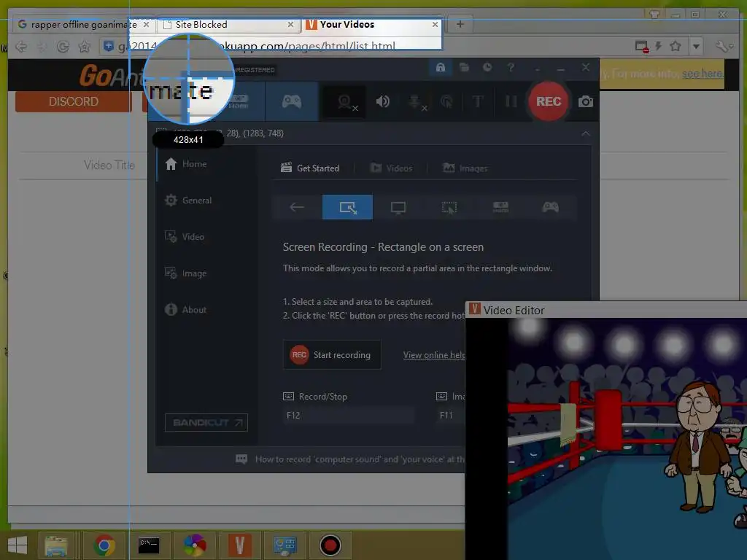Open a new browser tab with plus button
The width and height of the screenshot is (747, 560).
(x=460, y=24)
